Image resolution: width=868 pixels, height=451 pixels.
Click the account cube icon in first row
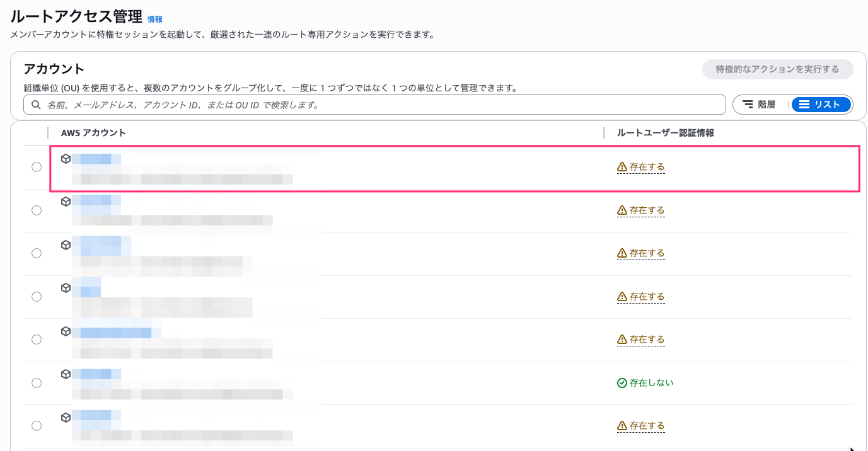(66, 159)
